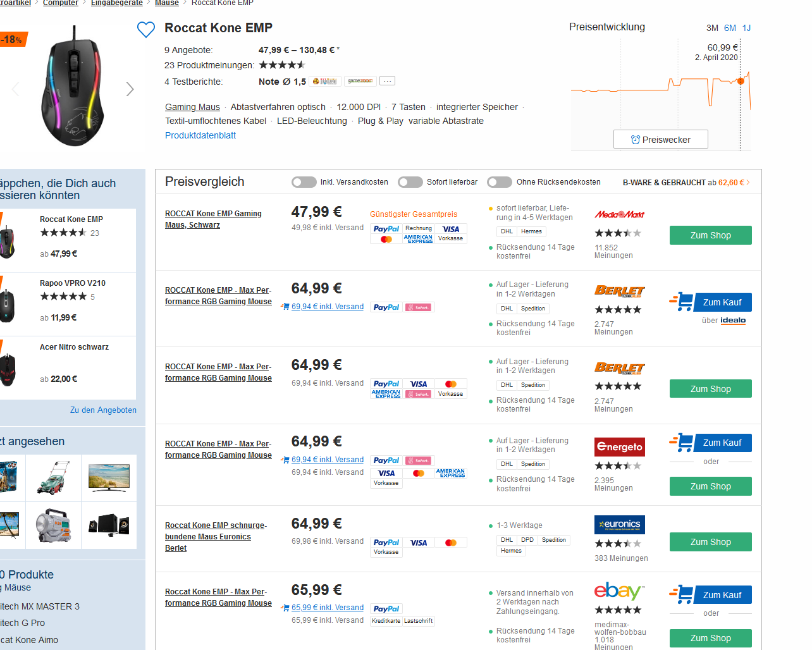
Task: Open Zu den Angeboten link
Action: pyautogui.click(x=103, y=410)
